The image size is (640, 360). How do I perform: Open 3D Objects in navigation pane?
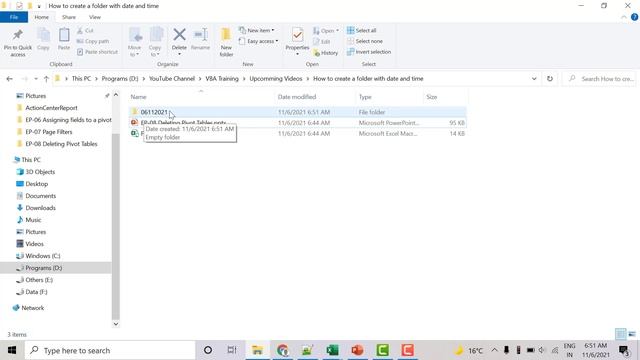40,172
